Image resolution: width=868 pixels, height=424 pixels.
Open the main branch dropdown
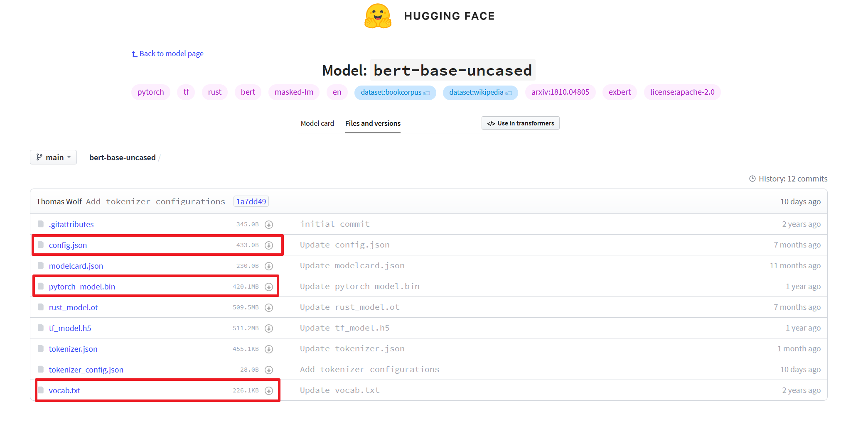[x=53, y=157]
